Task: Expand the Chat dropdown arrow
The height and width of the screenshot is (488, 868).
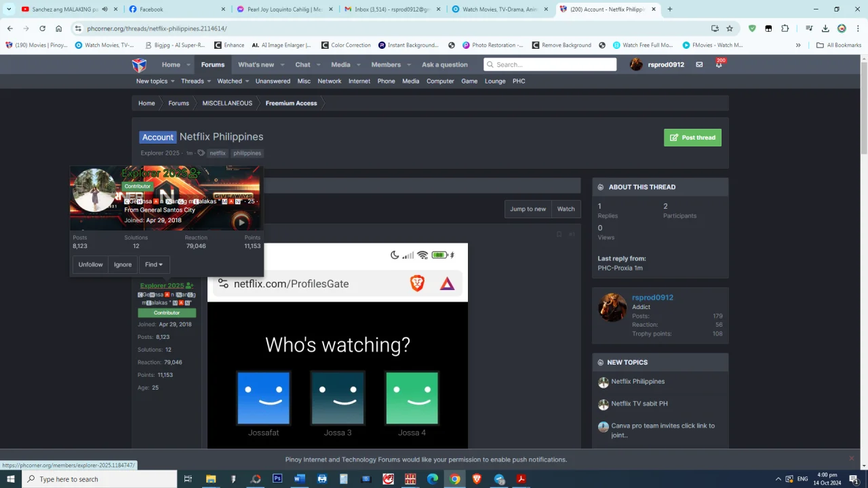Action: [x=318, y=65]
